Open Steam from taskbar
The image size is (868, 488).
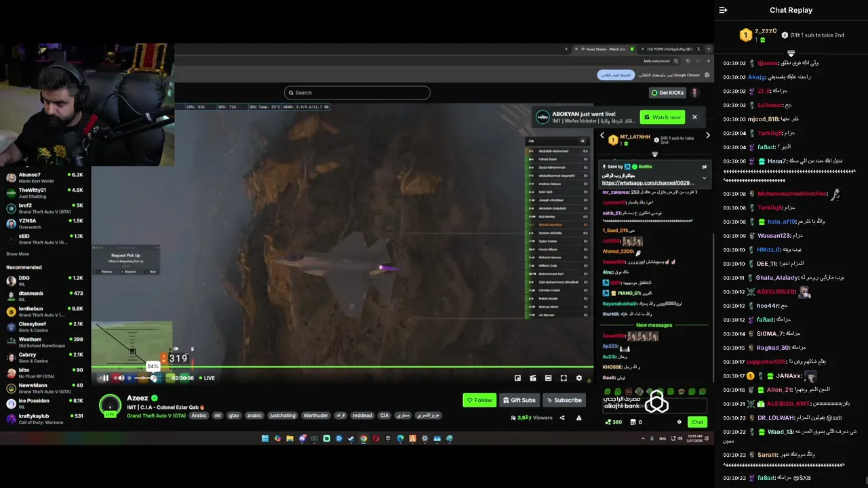(351, 439)
